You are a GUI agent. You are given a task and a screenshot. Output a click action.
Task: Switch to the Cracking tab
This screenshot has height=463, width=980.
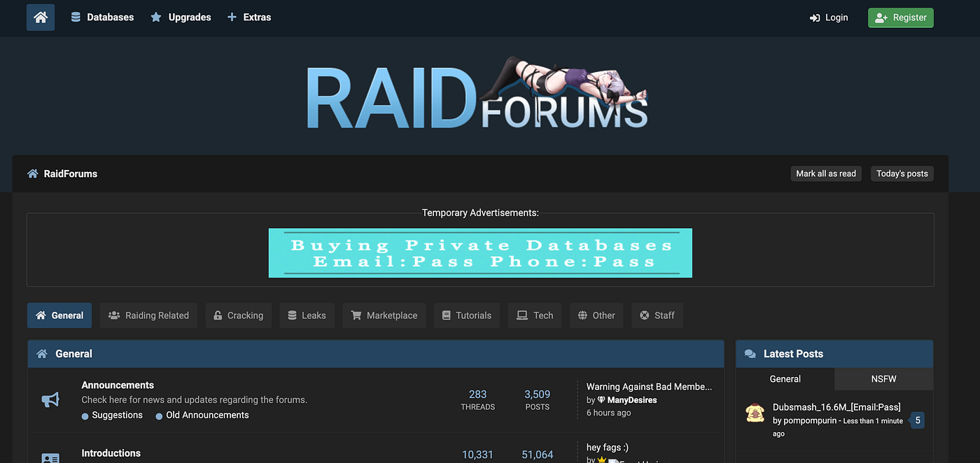click(x=239, y=315)
